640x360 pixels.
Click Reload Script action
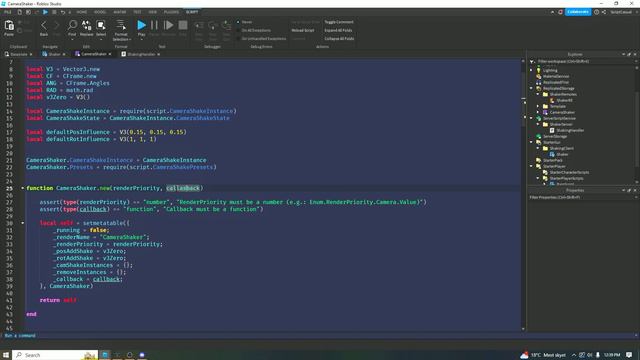coord(302,30)
